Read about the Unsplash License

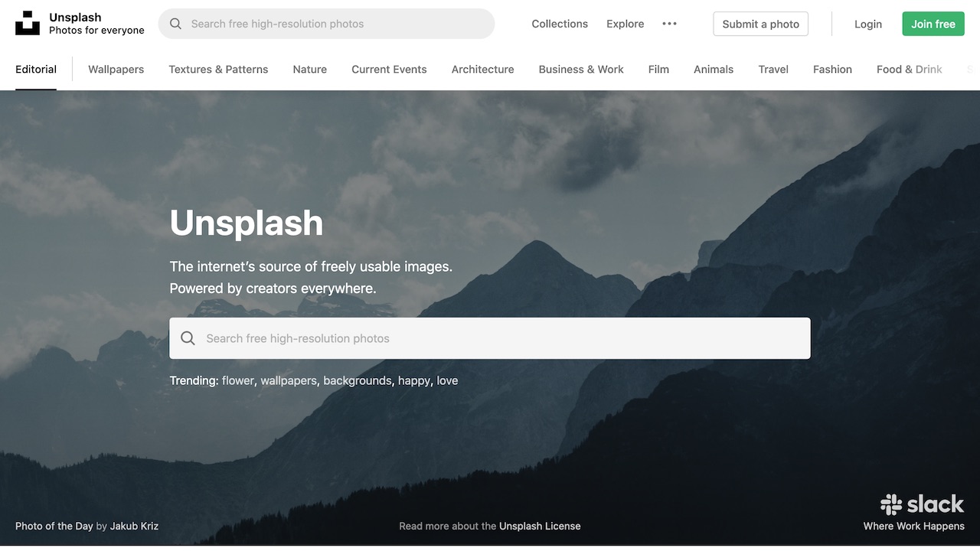[x=540, y=526]
